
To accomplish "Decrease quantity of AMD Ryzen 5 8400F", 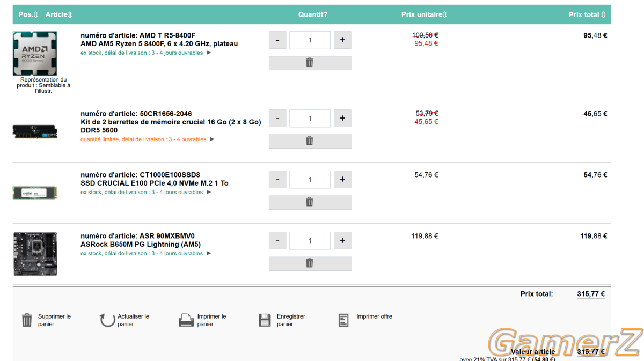I will tap(277, 40).
